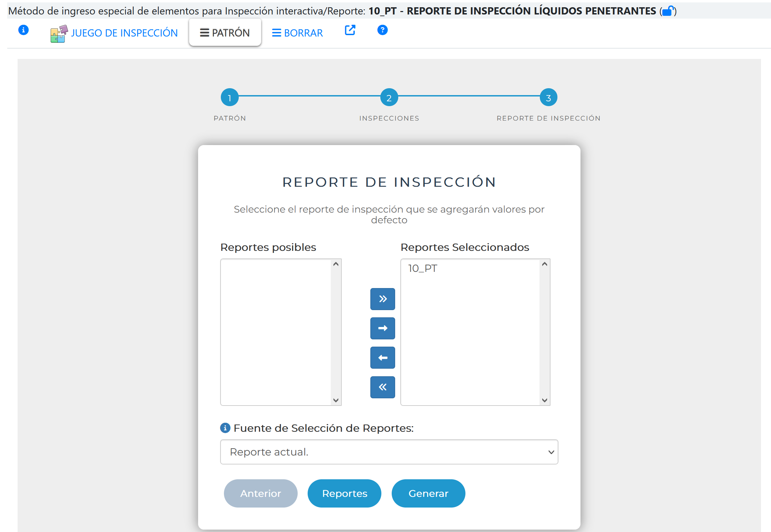Click the blue info icon at top left
Viewport: 771px width, 532px height.
tap(23, 30)
